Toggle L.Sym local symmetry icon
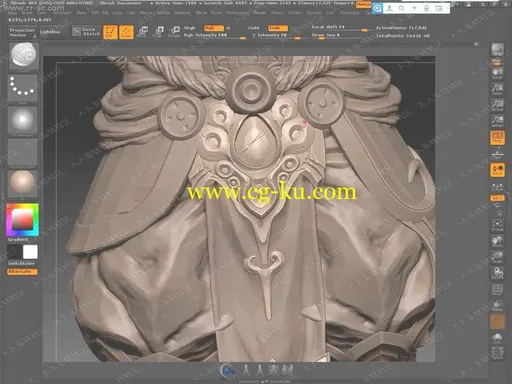The width and height of the screenshot is (512, 384). tap(497, 187)
